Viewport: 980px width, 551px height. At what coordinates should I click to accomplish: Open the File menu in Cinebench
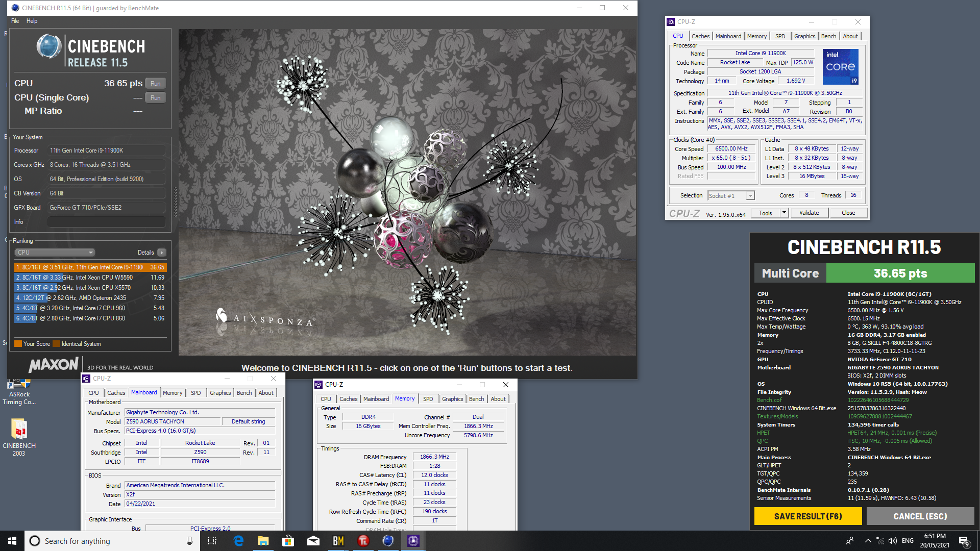[15, 21]
